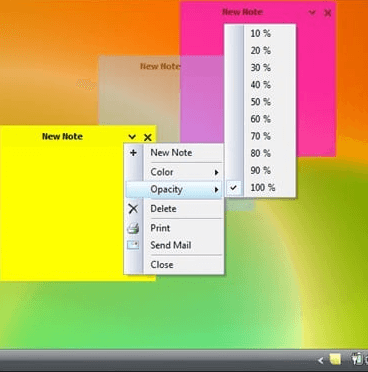This screenshot has width=368, height=372.
Task: Set opacity to 10 %
Action: pos(260,33)
